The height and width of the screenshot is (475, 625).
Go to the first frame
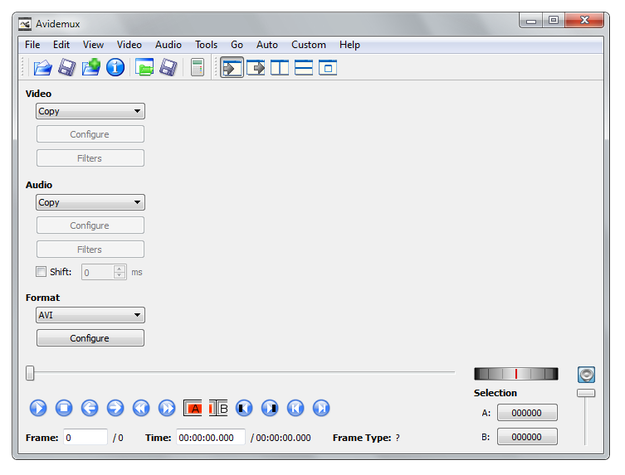295,408
